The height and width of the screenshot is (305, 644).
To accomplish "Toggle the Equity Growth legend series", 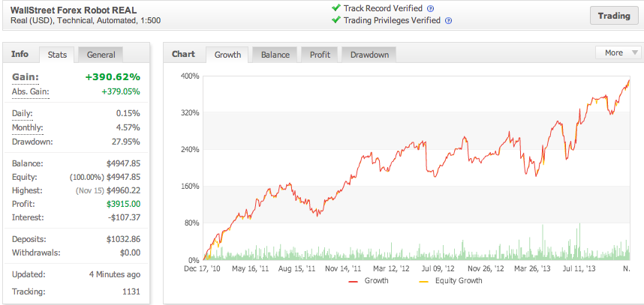I will [x=450, y=281].
